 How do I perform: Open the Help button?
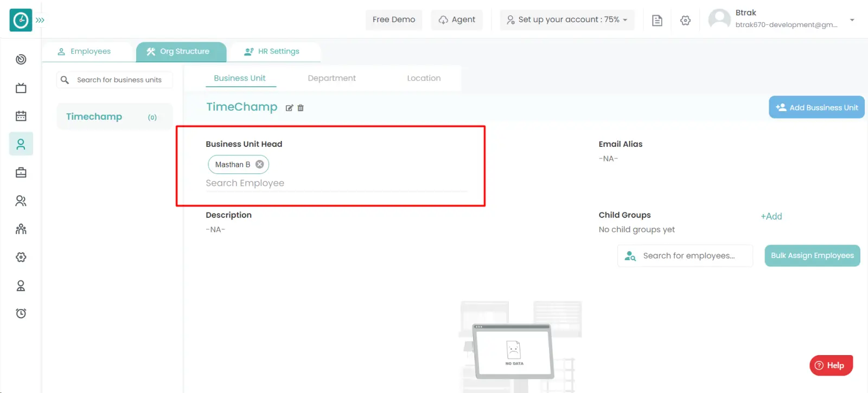(x=831, y=365)
